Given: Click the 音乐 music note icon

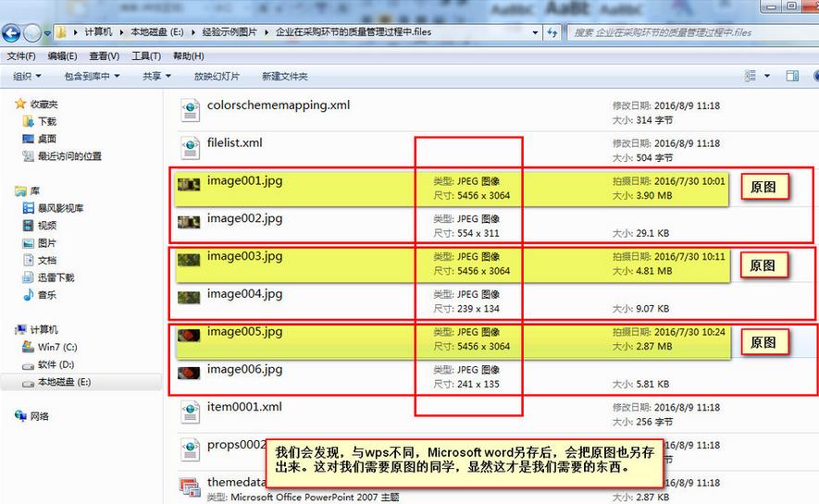Looking at the screenshot, I should [x=28, y=295].
